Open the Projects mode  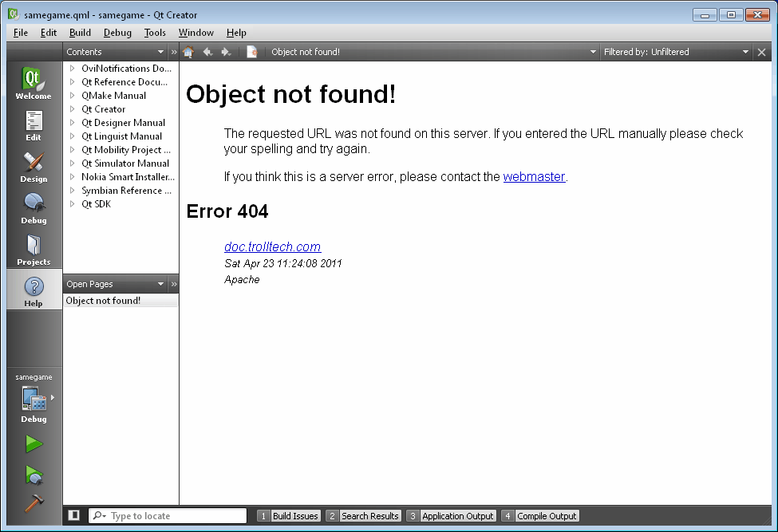[34, 250]
